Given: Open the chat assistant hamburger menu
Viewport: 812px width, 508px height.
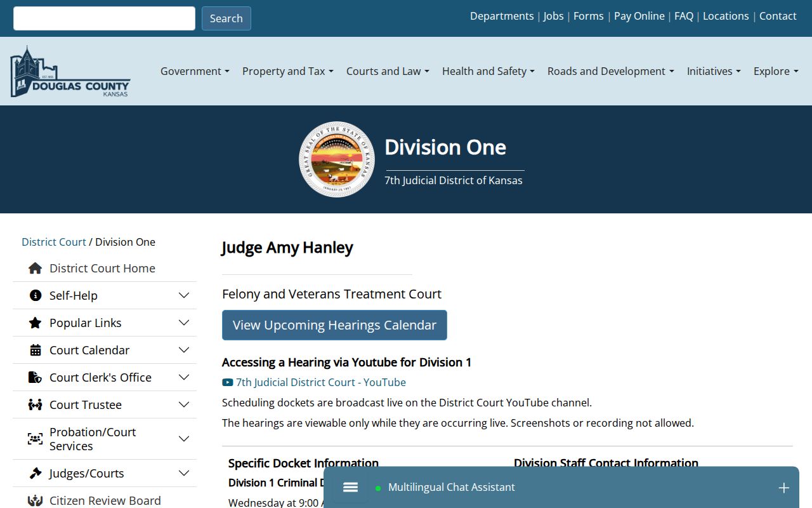Looking at the screenshot, I should [x=350, y=487].
